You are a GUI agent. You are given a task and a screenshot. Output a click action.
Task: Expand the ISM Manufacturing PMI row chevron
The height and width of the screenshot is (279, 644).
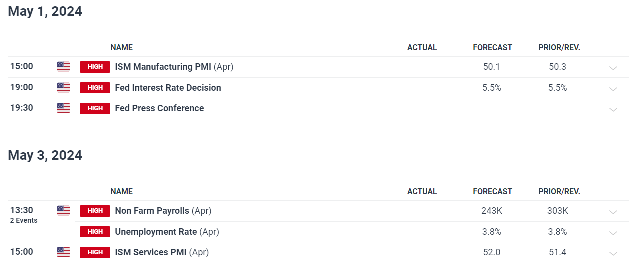tap(613, 68)
